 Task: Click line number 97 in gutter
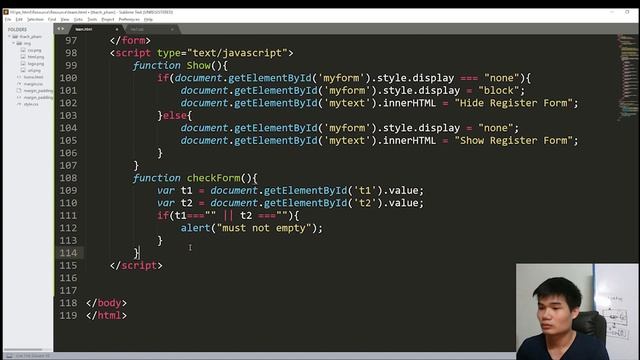coord(71,40)
